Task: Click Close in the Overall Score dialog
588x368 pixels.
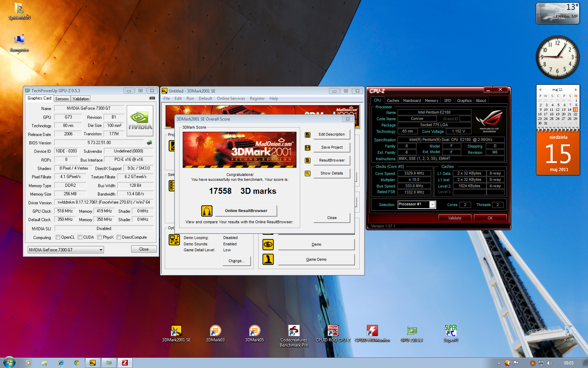Action: (331, 218)
